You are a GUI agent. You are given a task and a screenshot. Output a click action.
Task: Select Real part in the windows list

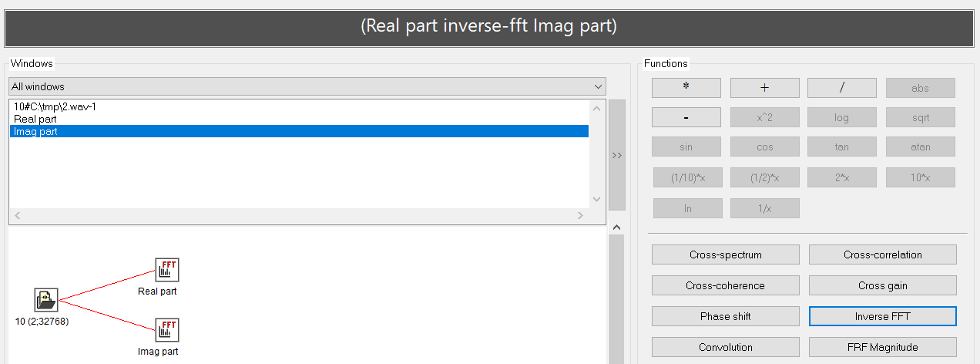pyautogui.click(x=35, y=120)
